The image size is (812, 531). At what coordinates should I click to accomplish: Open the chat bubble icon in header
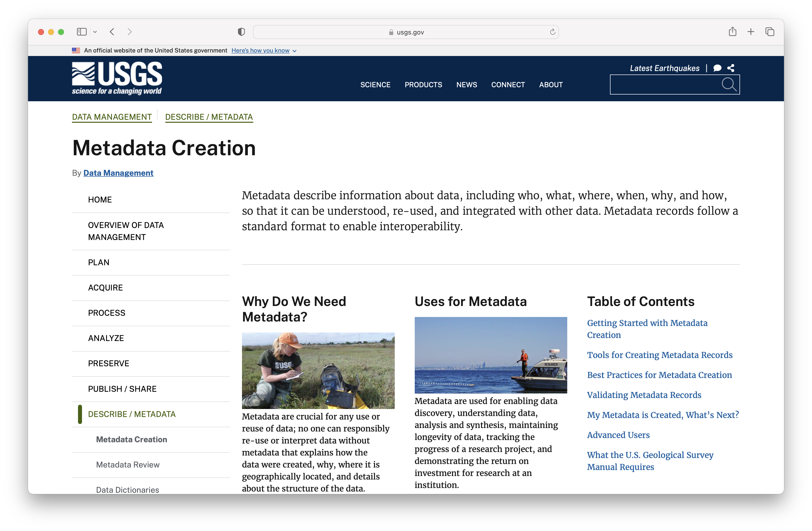(717, 68)
